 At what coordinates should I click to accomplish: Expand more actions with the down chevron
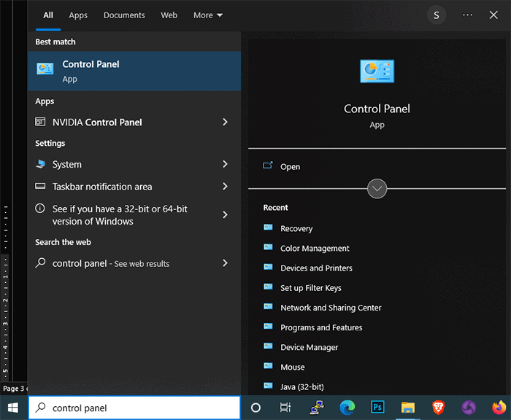377,189
